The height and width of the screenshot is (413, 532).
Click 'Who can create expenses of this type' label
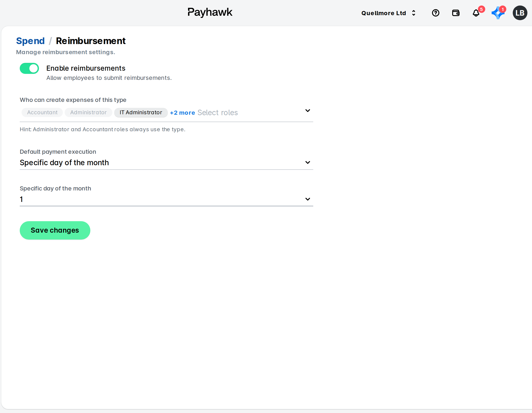pyautogui.click(x=73, y=100)
